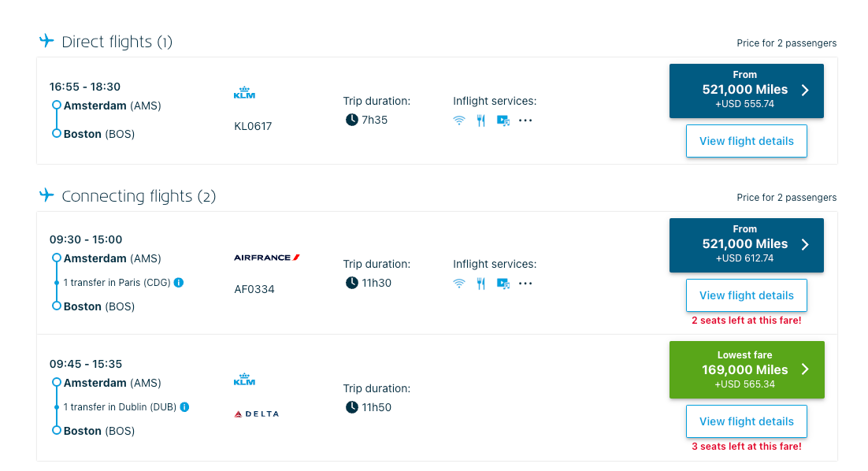This screenshot has width=868, height=471.
Task: Click the route timeline between Amsterdam and Boston
Action: coord(56,119)
